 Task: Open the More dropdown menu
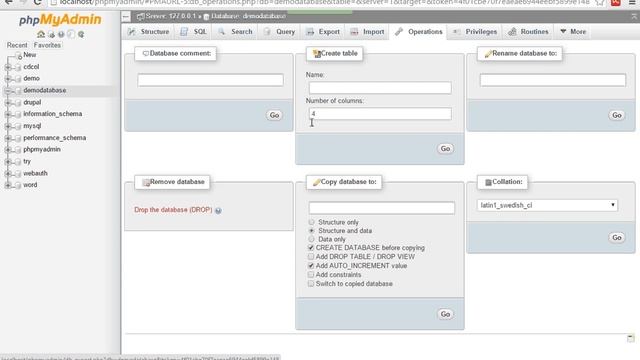click(x=573, y=32)
